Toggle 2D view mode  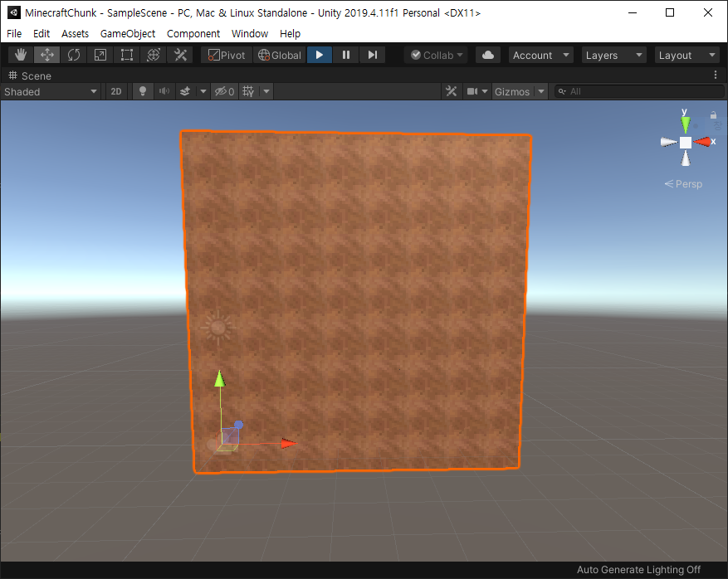116,91
